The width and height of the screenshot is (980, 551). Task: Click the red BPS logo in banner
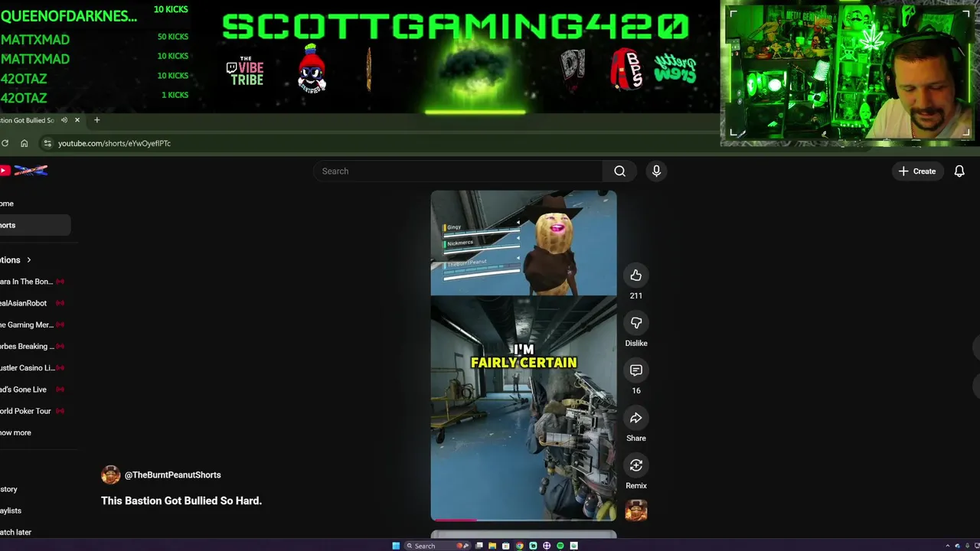[626, 69]
